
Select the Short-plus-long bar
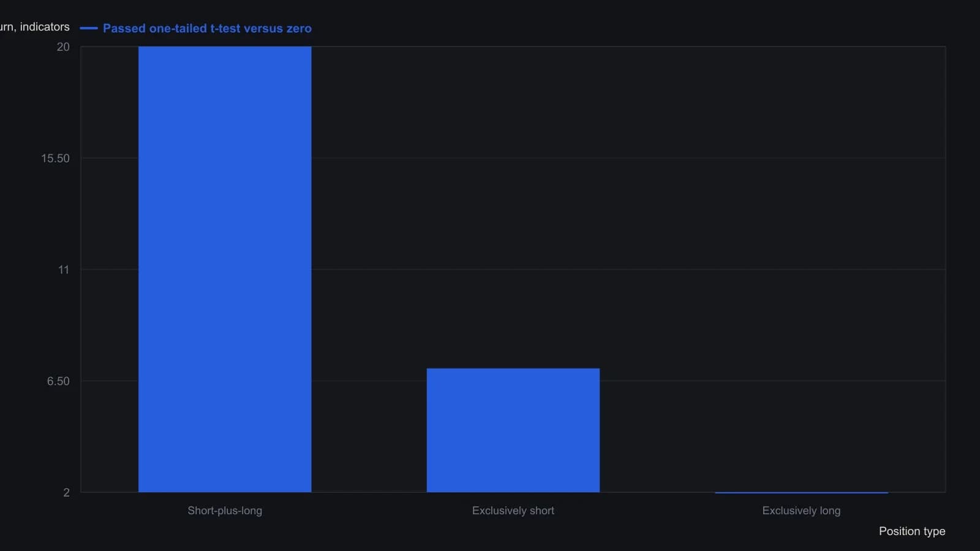(225, 269)
